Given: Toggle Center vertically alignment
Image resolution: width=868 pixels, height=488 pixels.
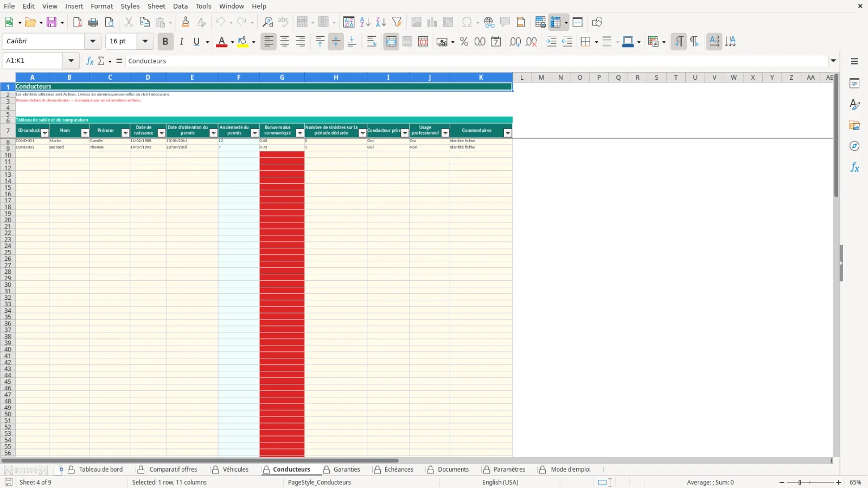Looking at the screenshot, I should tap(336, 42).
